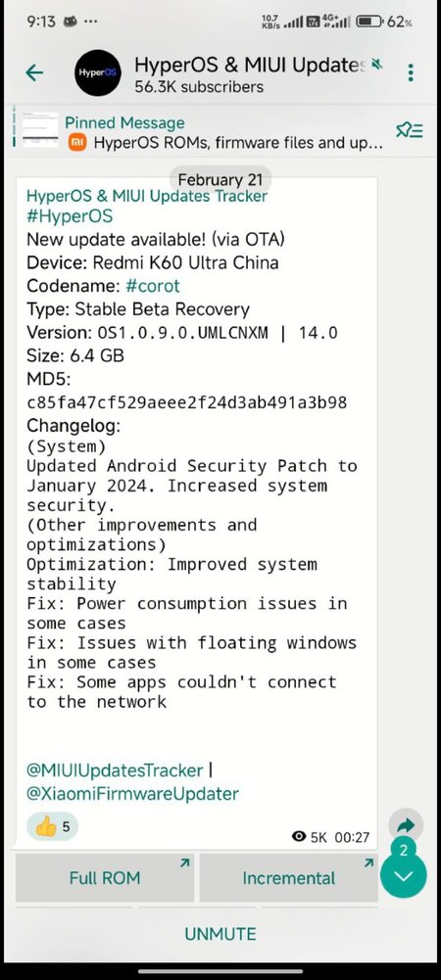Image resolution: width=441 pixels, height=980 pixels.
Task: Tap the share forward arrow icon
Action: pyautogui.click(x=406, y=826)
